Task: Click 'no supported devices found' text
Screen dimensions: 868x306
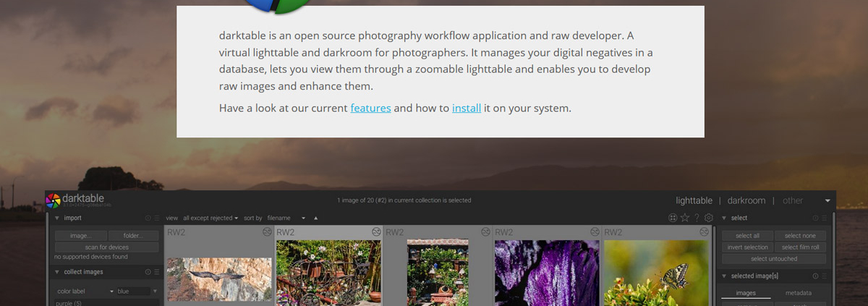Action: coord(91,257)
